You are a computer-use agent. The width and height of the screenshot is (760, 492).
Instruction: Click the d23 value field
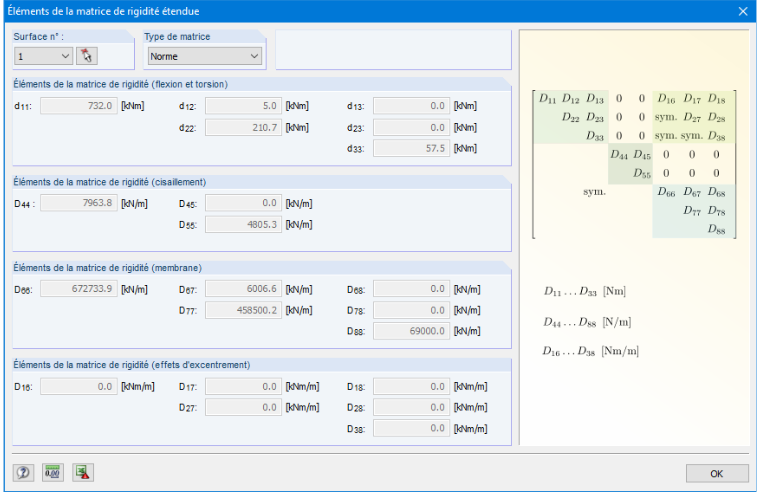[412, 127]
